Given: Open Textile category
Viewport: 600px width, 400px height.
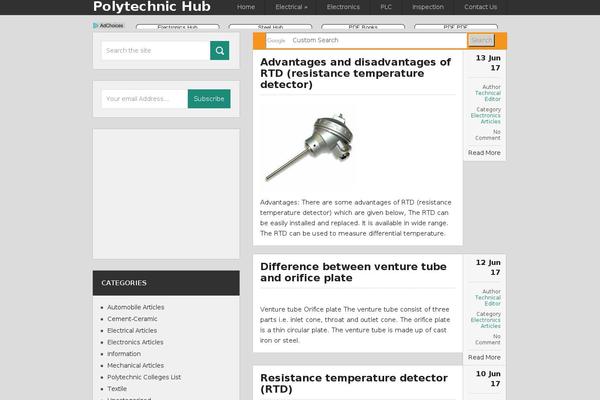Looking at the screenshot, I should click(117, 389).
